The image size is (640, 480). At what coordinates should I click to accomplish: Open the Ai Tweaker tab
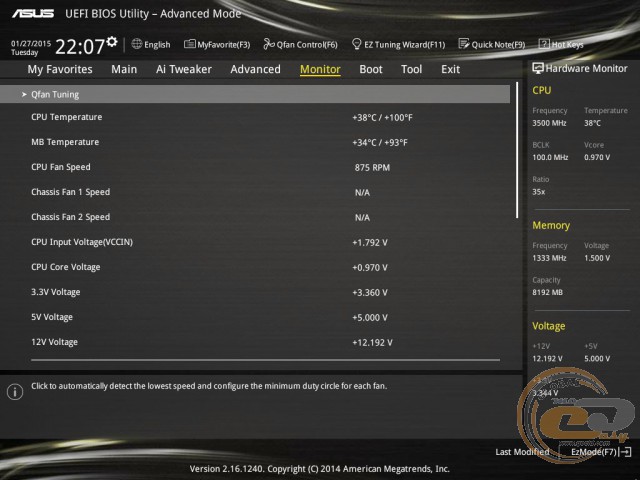(184, 69)
